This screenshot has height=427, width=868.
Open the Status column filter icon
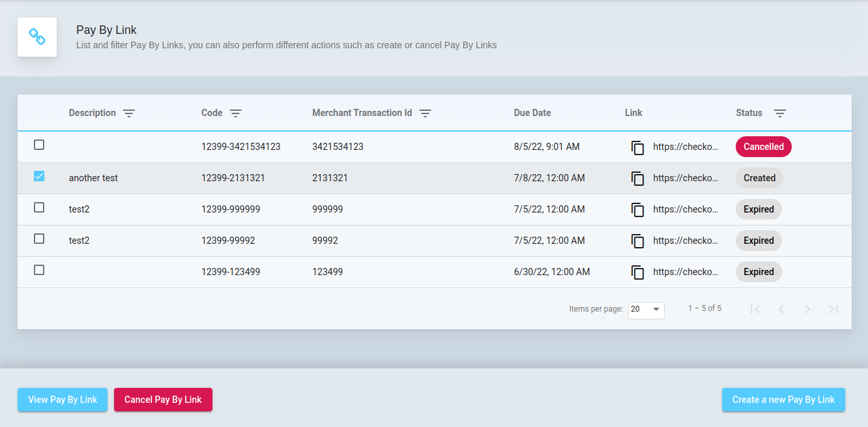[x=779, y=113]
